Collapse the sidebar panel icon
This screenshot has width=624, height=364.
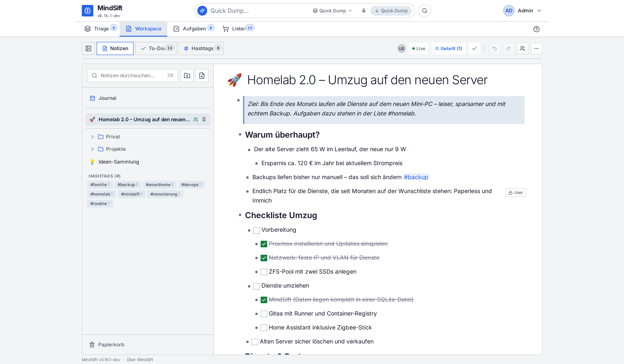coord(88,48)
